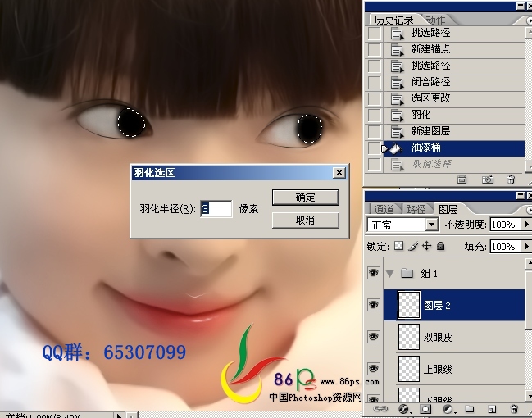This screenshot has height=418, width=532.
Task: Collapse the 组 1 group triangle
Action: click(x=390, y=274)
